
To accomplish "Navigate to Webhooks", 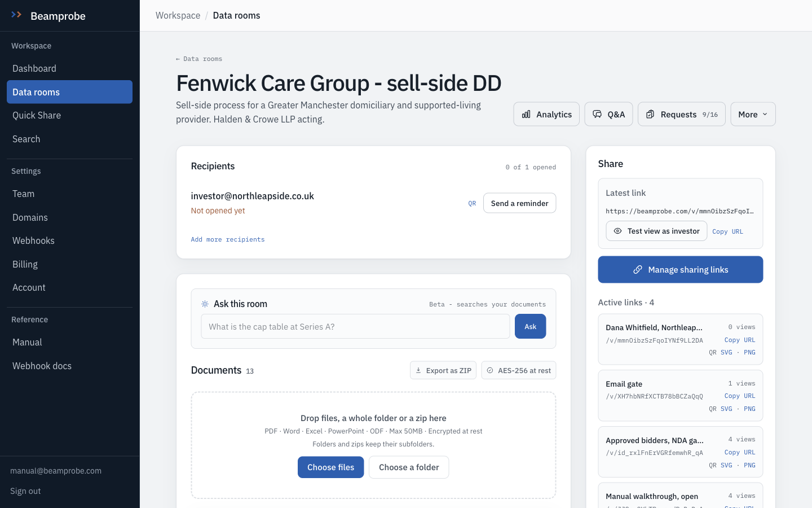I will click(x=69, y=240).
